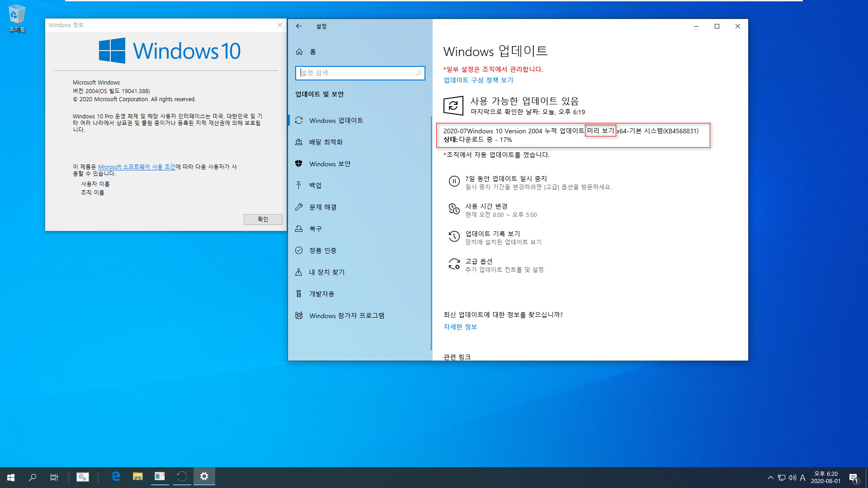Close the Windows 정보 dialog
This screenshot has height=488, width=868.
(280, 25)
